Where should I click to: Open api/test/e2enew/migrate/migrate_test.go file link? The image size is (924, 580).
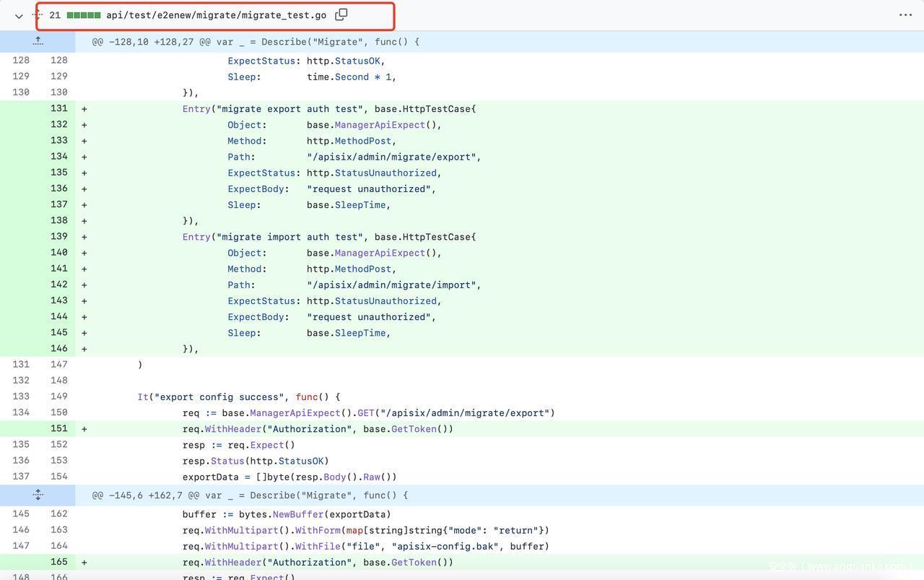(216, 15)
